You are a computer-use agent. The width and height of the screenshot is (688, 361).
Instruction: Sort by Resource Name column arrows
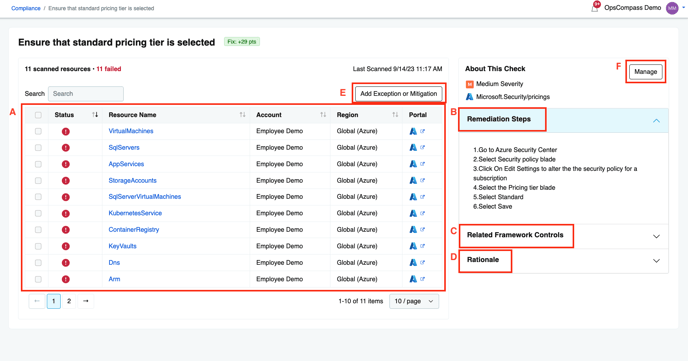[x=242, y=115]
